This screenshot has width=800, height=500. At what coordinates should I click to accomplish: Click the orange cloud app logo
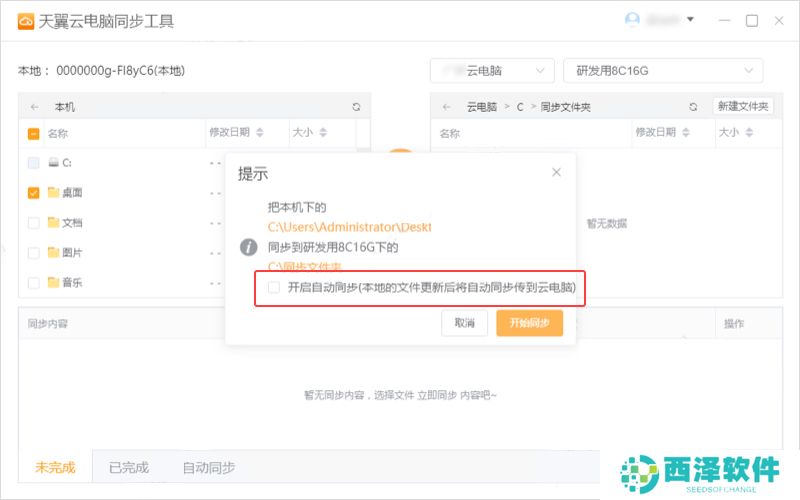click(26, 21)
